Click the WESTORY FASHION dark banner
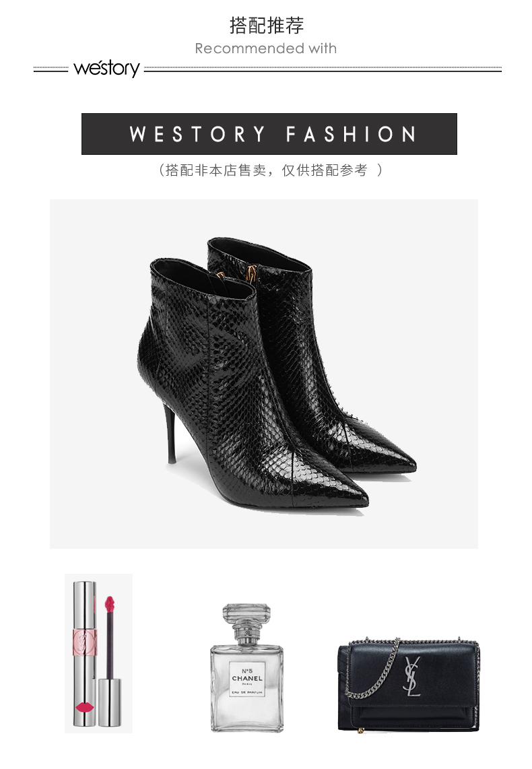 tap(269, 134)
